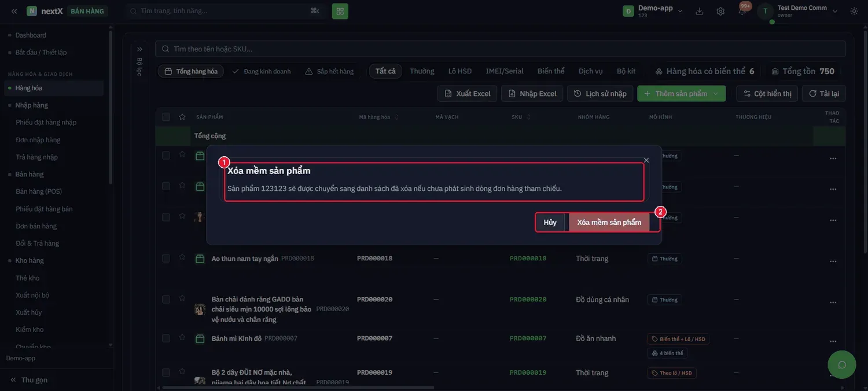Screen dimensions: 868x391
Task: Click Hủy to cancel the dialog
Action: click(x=550, y=223)
